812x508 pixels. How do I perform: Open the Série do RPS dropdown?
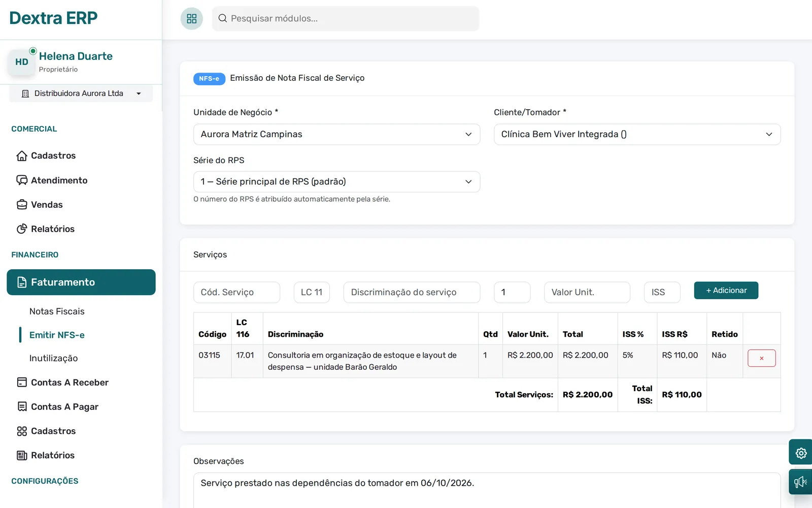[336, 182]
